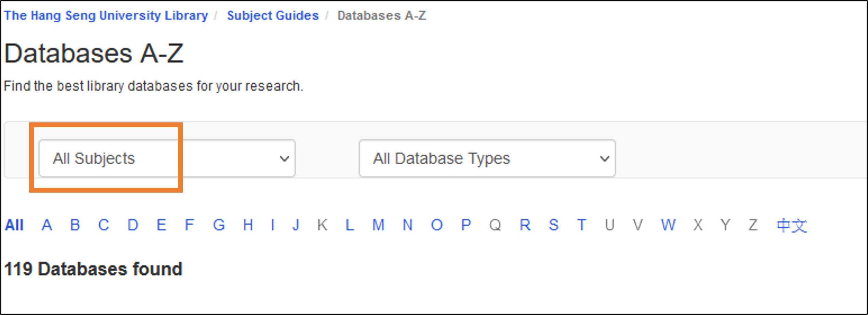The height and width of the screenshot is (315, 868).
Task: Show All databases in the alphabet filter
Action: point(14,225)
